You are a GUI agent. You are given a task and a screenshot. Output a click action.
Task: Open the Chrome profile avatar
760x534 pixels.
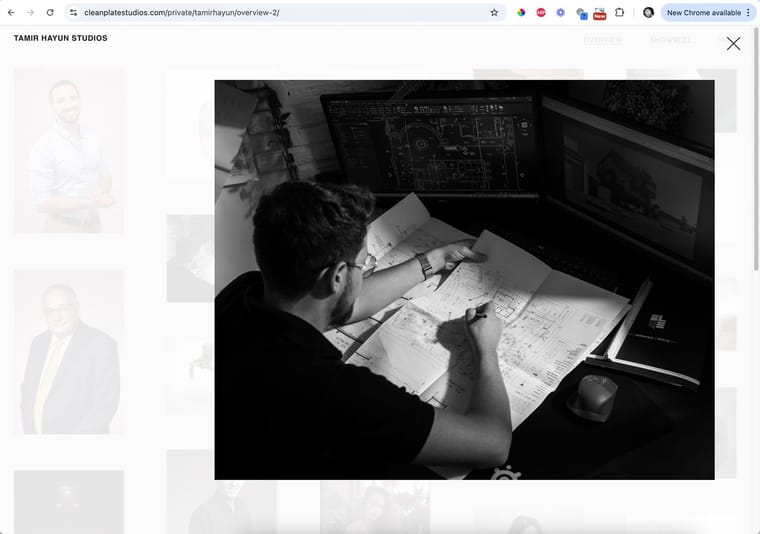648,13
